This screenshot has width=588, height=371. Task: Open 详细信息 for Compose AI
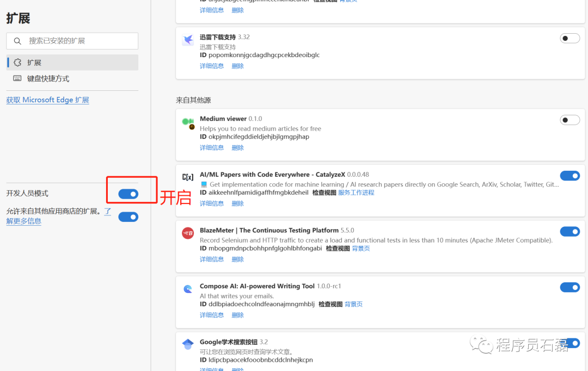point(211,315)
